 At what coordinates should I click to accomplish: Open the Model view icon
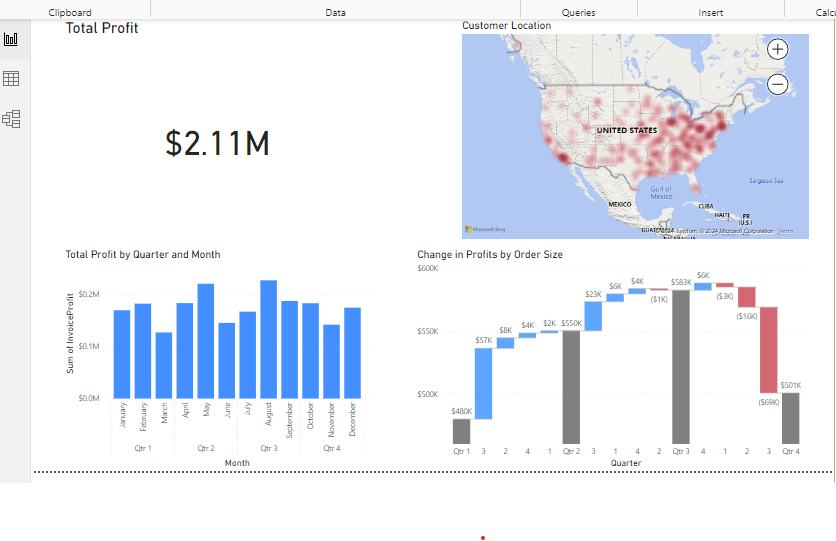(x=11, y=119)
